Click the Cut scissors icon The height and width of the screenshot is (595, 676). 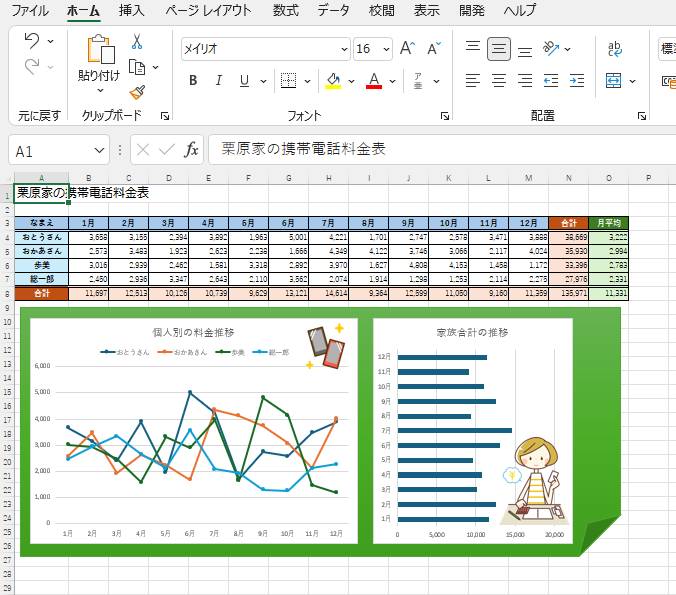point(137,41)
